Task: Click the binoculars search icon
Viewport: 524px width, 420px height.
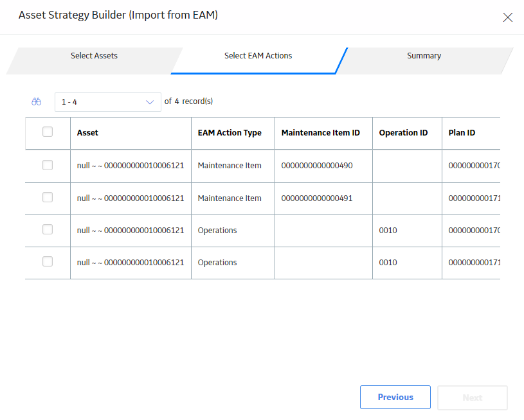Action: tap(37, 101)
